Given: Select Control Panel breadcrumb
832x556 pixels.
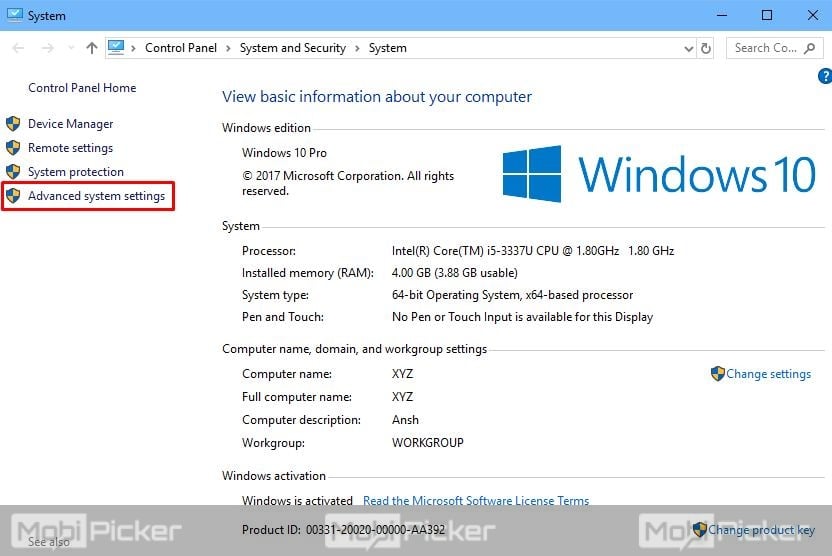Looking at the screenshot, I should (x=181, y=48).
